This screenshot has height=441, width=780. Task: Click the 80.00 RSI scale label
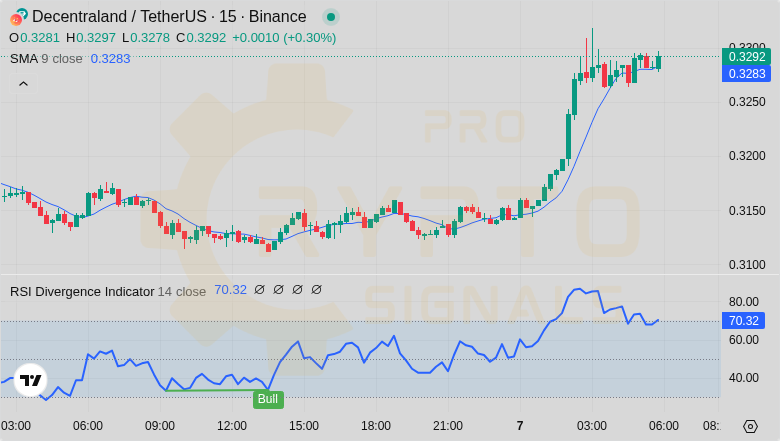[744, 302]
